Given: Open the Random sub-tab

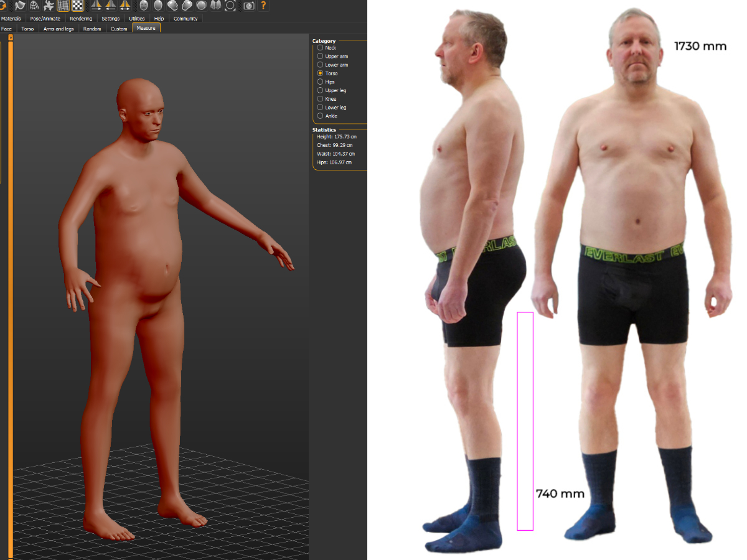Looking at the screenshot, I should 92,29.
